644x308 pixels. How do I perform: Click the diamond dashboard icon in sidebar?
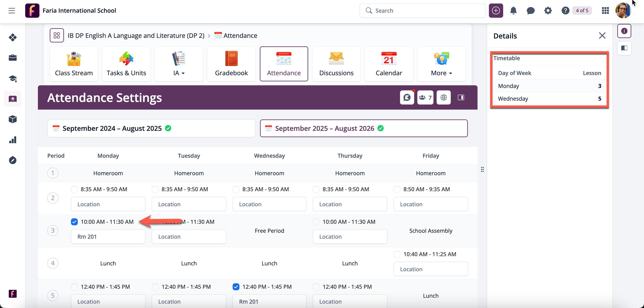(x=13, y=37)
